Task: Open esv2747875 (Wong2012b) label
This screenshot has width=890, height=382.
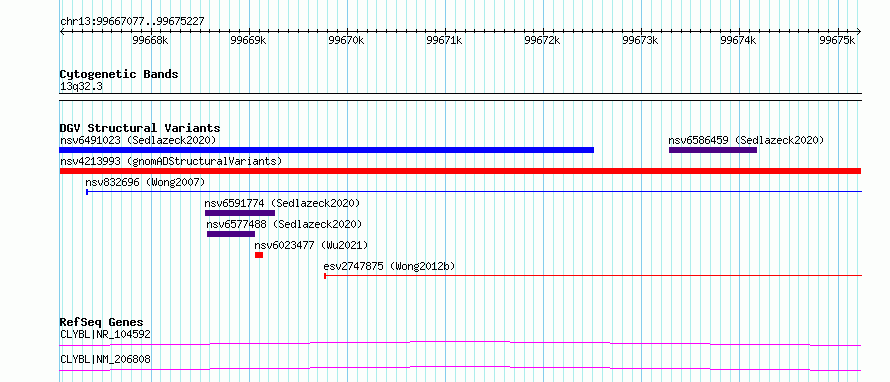Action: click(x=389, y=266)
